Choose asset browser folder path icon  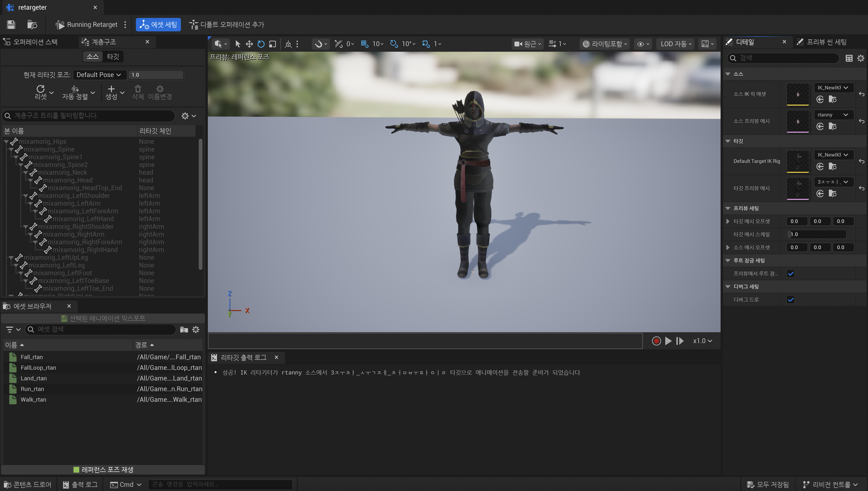tap(184, 330)
